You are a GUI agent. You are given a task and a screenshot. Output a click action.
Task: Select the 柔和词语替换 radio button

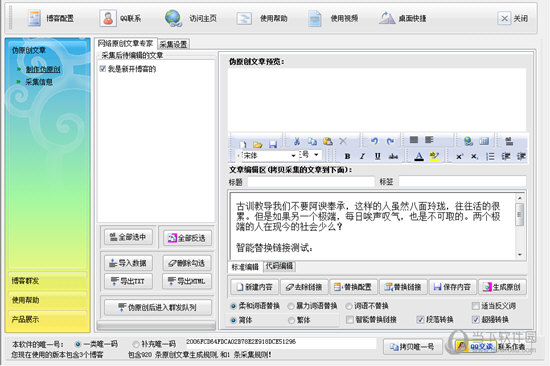point(233,306)
